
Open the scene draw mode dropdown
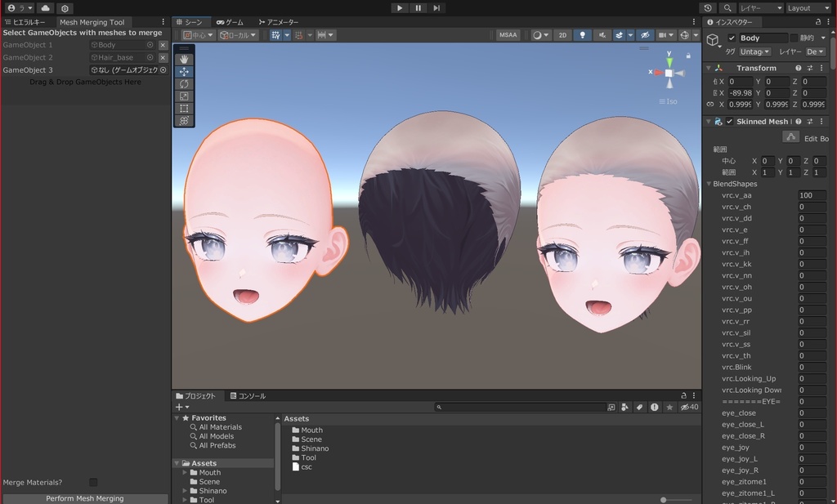click(x=541, y=35)
